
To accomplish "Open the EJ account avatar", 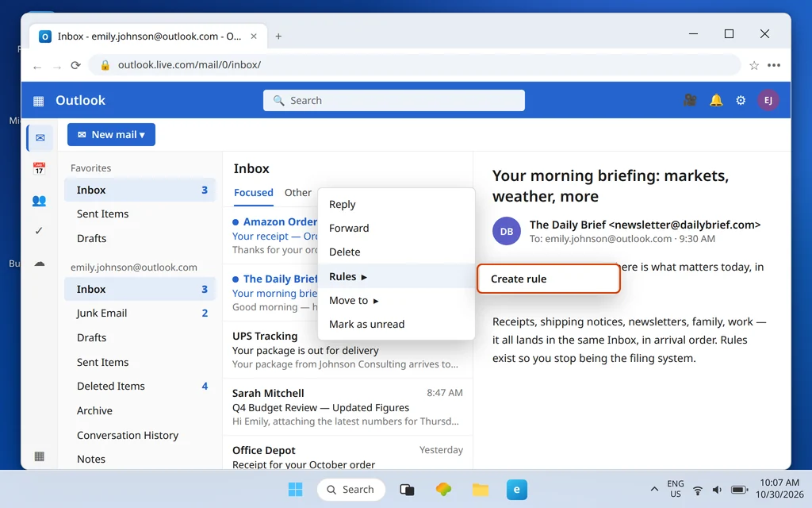I will [x=768, y=100].
